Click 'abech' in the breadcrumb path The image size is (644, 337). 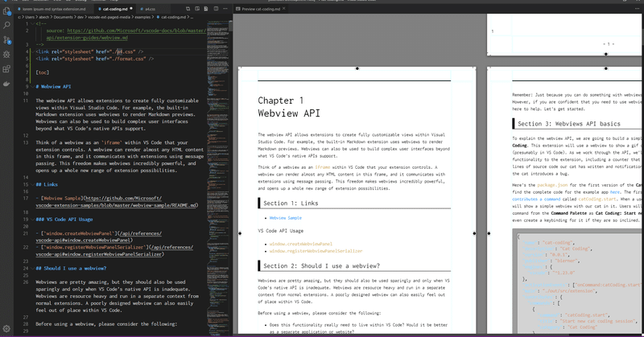pos(44,17)
